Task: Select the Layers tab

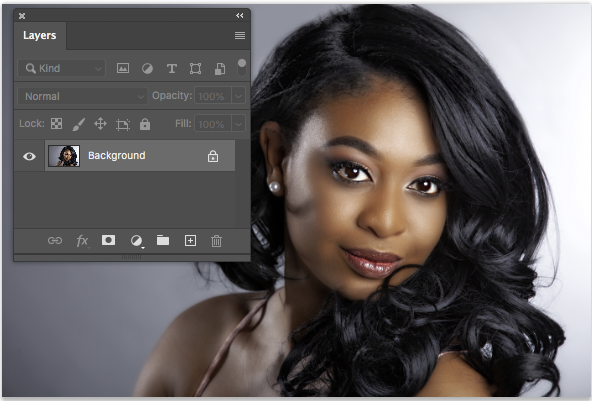Action: [40, 35]
